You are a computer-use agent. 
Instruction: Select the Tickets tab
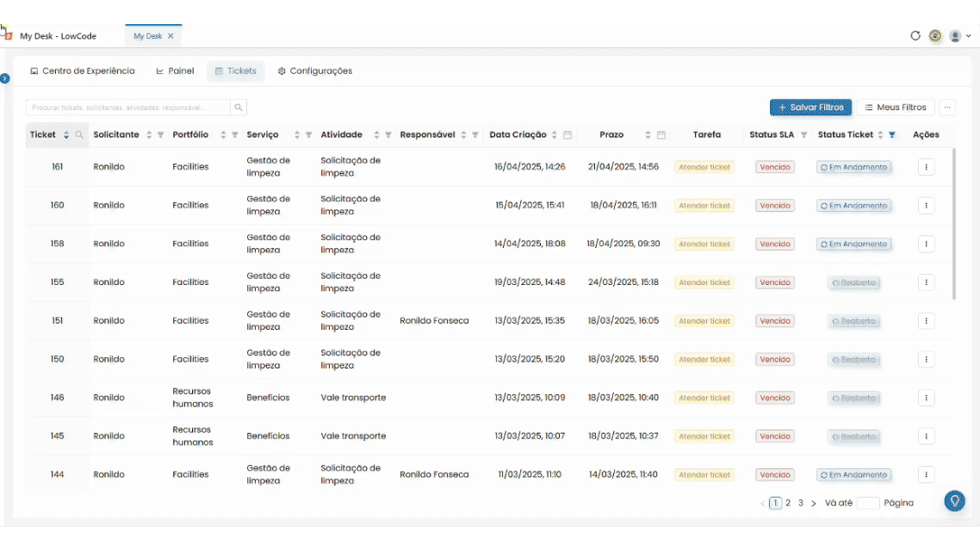coord(236,71)
